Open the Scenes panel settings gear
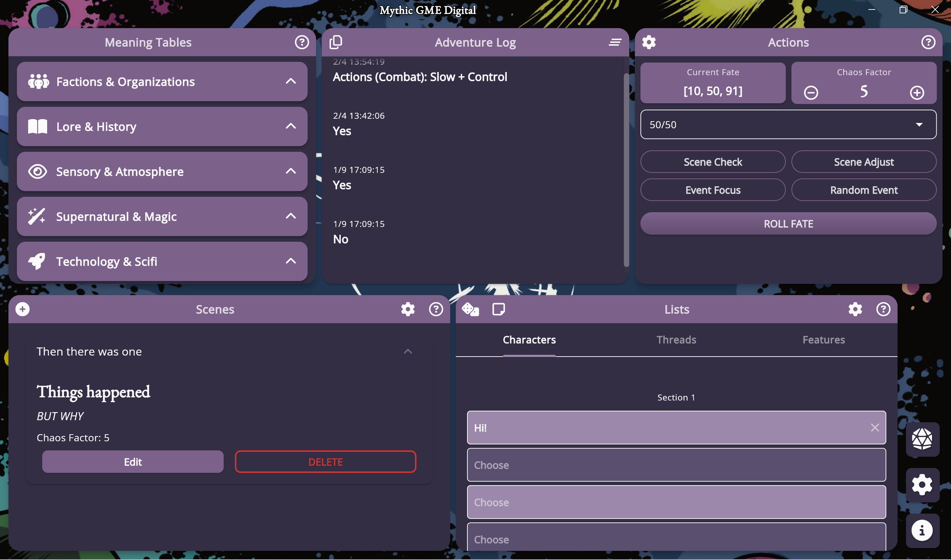 [x=408, y=309]
